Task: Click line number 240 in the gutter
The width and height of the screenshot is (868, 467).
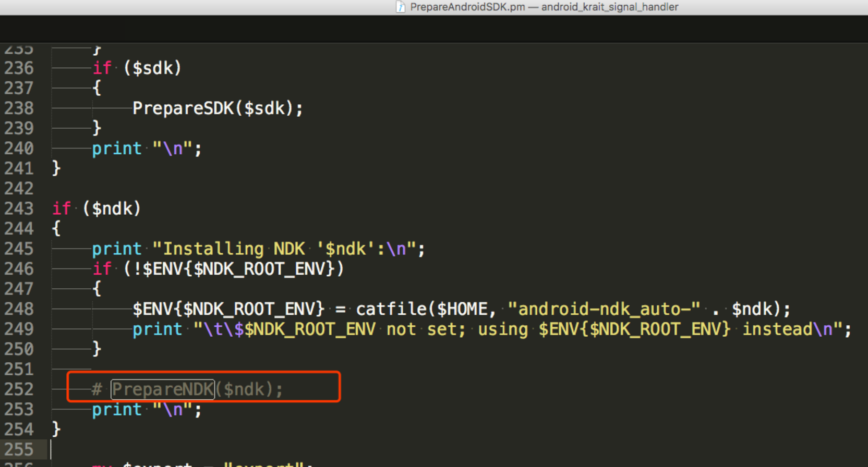Action: 19,149
